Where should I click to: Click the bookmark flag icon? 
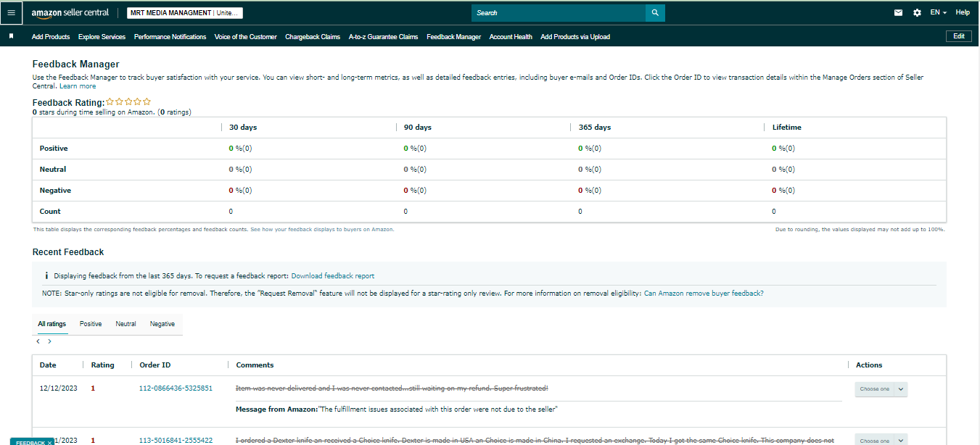[11, 36]
